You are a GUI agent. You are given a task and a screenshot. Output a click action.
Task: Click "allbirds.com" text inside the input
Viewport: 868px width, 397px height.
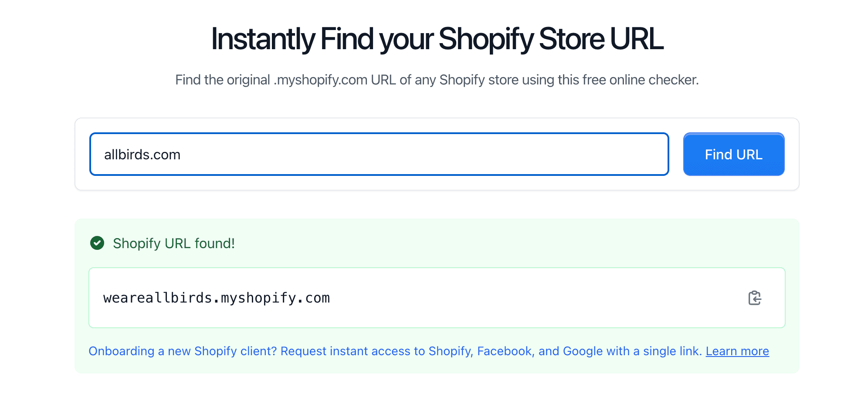click(x=142, y=155)
